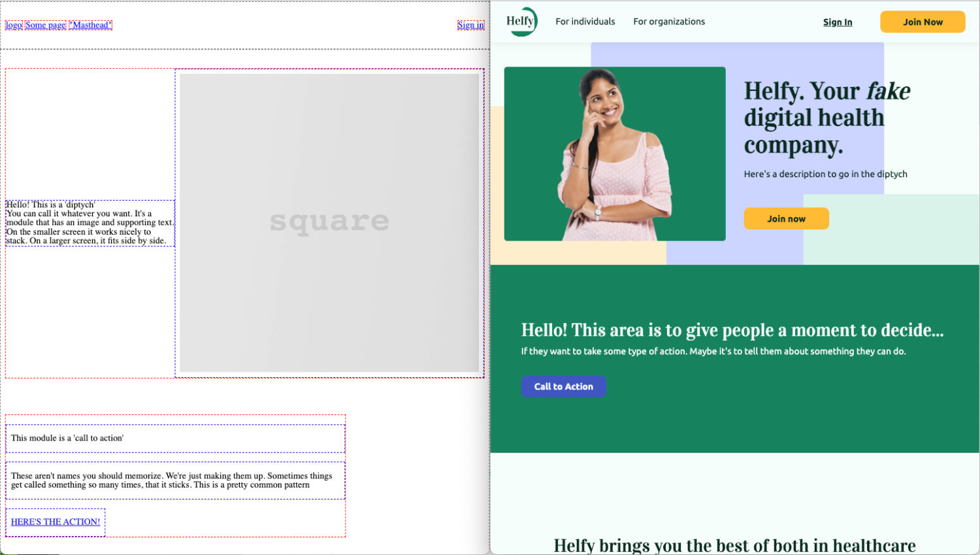Click the wireframe 'Sign in' link

click(470, 25)
